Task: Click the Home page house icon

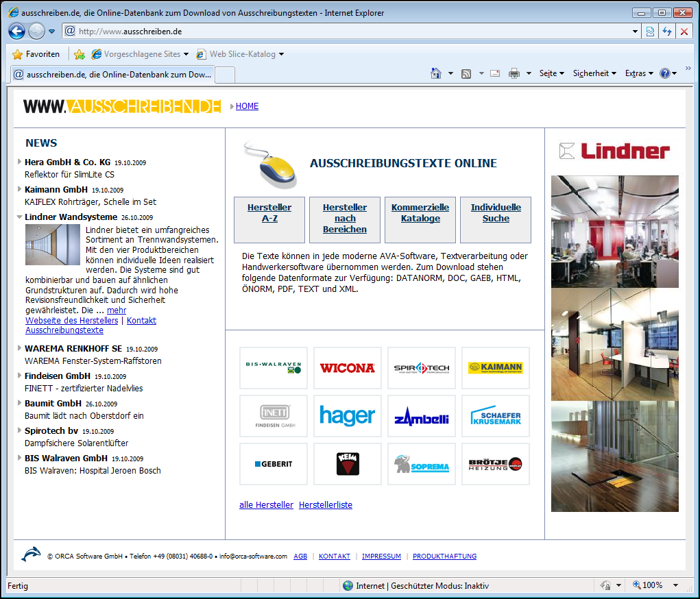Action: pyautogui.click(x=435, y=73)
